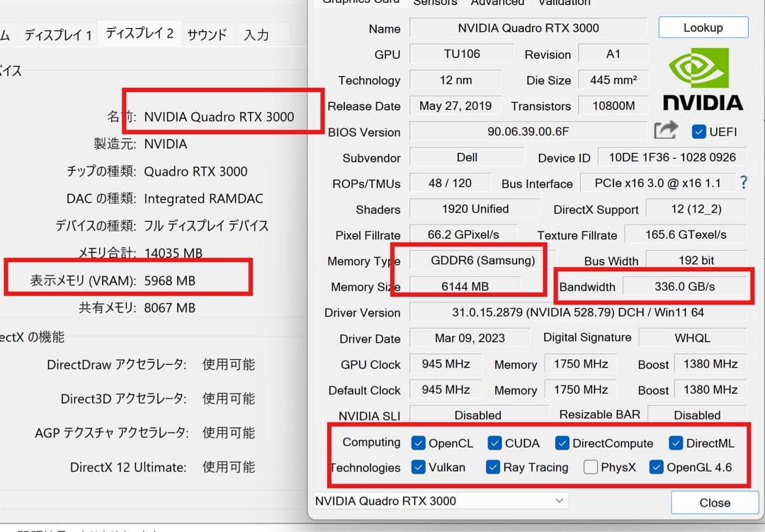The height and width of the screenshot is (532, 765).
Task: Click the GPU-Z share screenshot icon
Action: pyautogui.click(x=664, y=130)
